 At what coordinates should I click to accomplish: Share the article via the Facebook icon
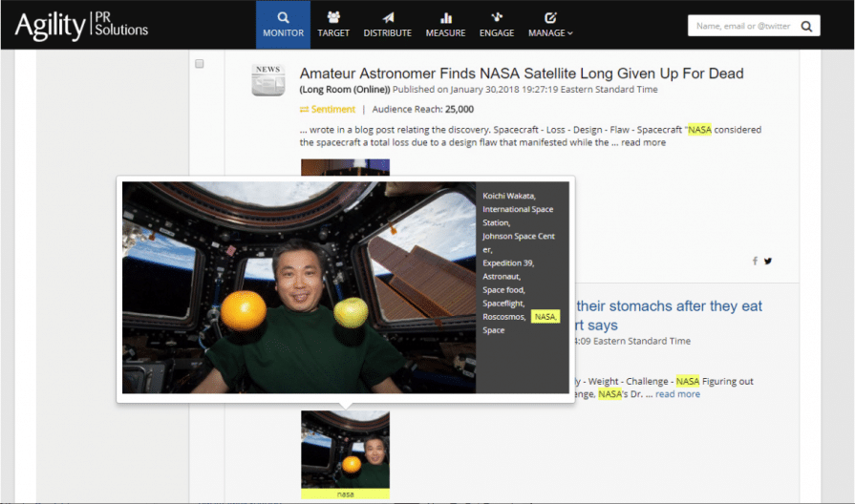pos(756,261)
